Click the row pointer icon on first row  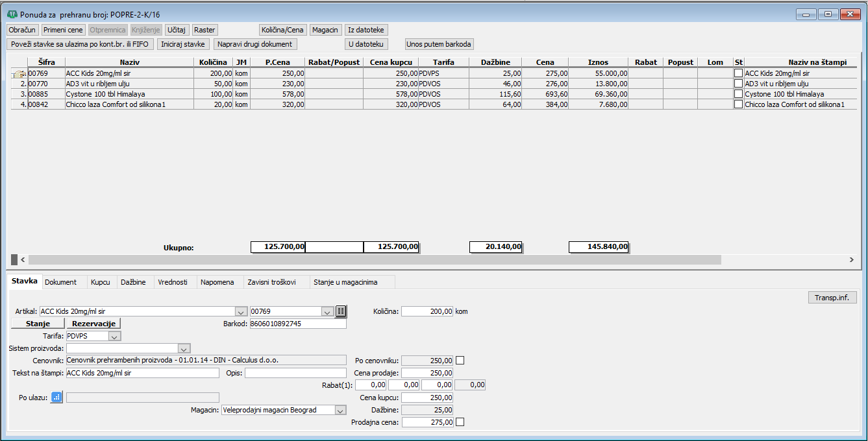point(19,74)
